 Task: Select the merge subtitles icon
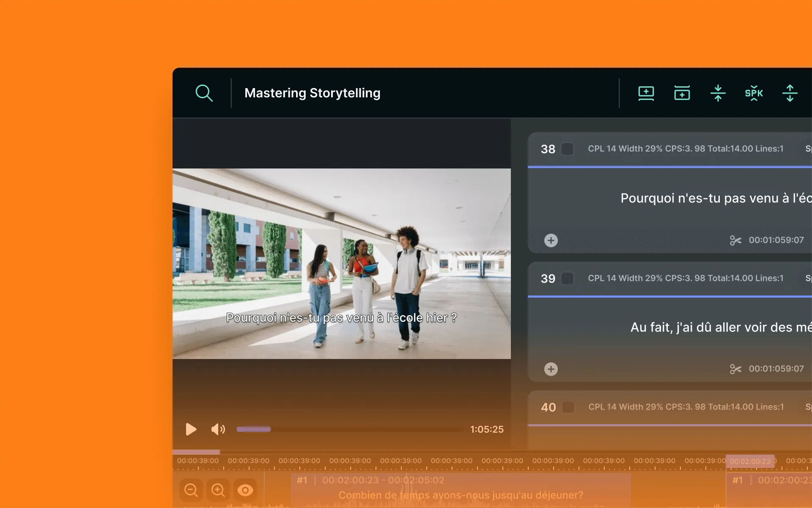[718, 93]
